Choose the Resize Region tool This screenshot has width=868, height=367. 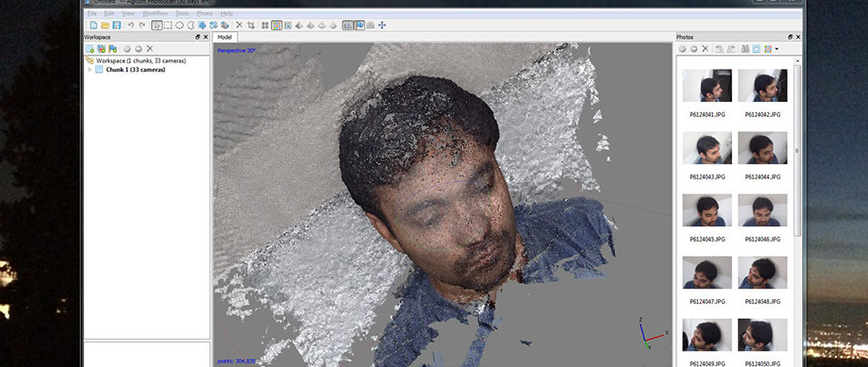202,25
